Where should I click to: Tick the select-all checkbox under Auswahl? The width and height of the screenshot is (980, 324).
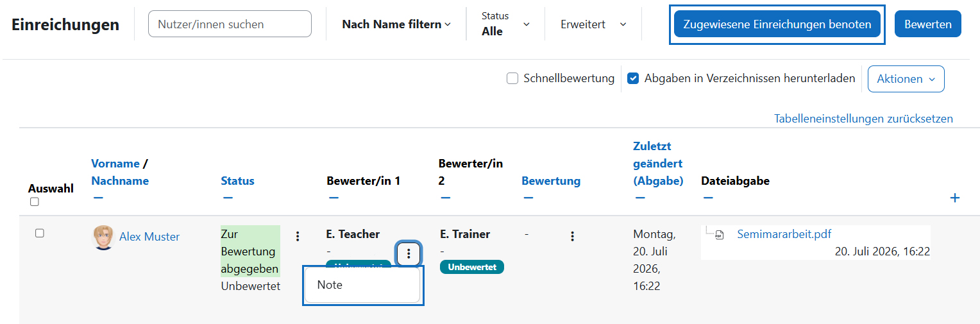click(x=35, y=202)
